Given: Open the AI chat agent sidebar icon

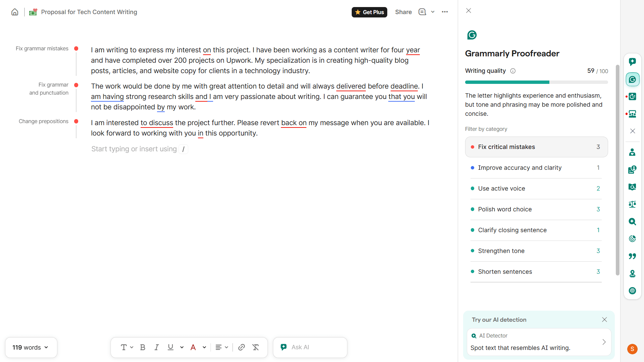Looking at the screenshot, I should pos(632,62).
